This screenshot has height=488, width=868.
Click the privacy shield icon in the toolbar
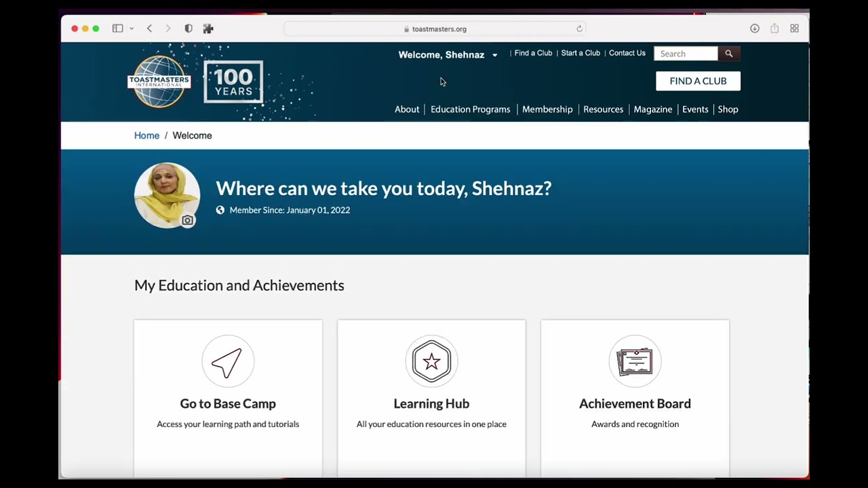coord(189,28)
